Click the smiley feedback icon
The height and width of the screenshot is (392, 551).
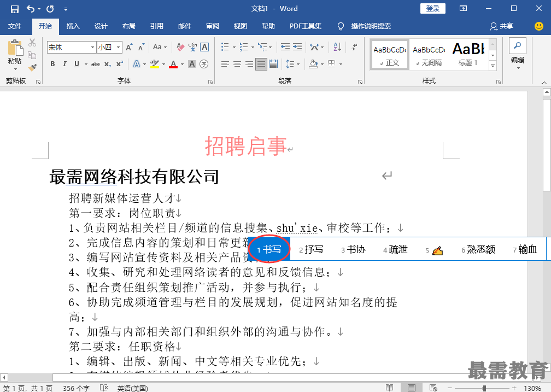click(539, 26)
